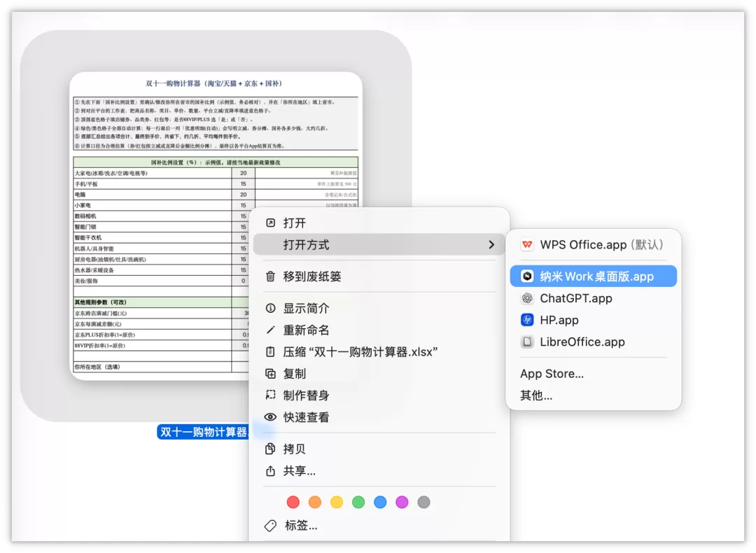Choose 打开 from the context menu

(x=379, y=223)
